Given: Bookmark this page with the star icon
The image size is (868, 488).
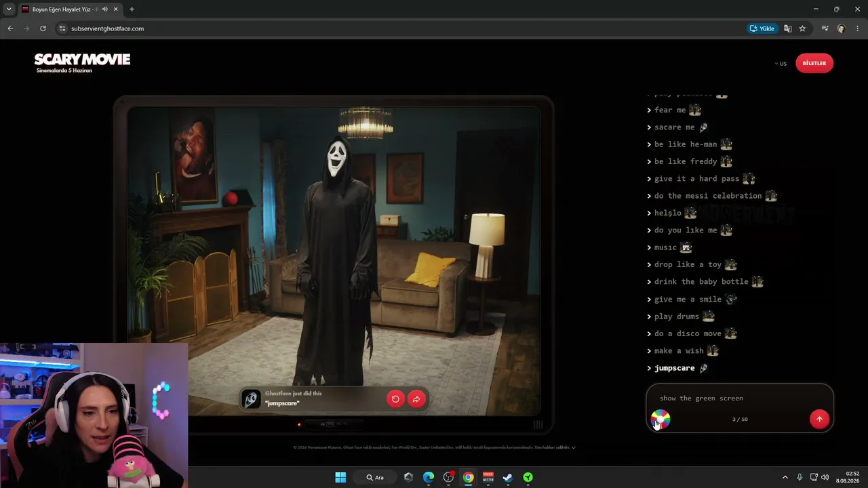Looking at the screenshot, I should click(x=802, y=28).
